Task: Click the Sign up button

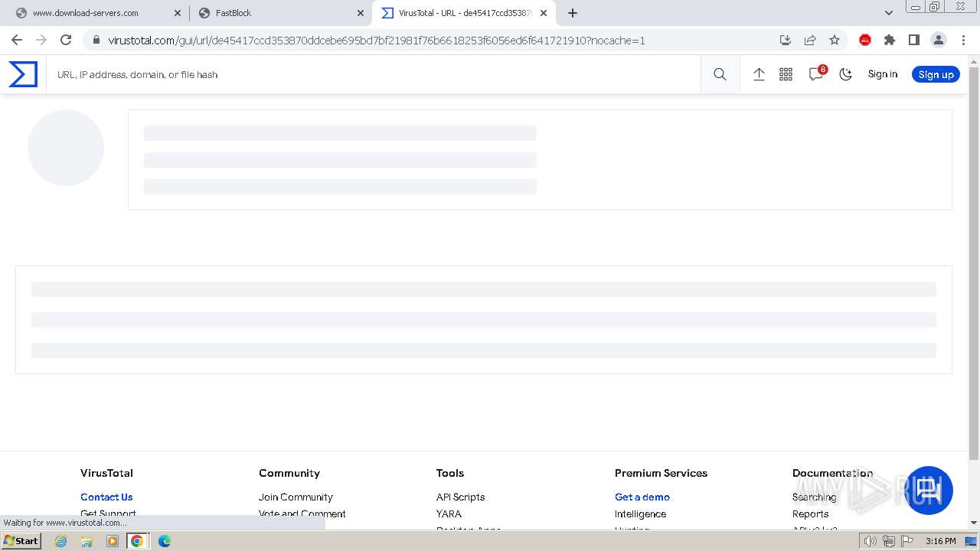Action: coord(936,74)
